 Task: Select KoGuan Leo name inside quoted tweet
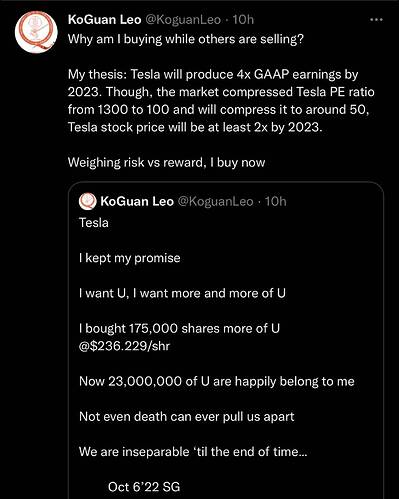pyautogui.click(x=137, y=201)
